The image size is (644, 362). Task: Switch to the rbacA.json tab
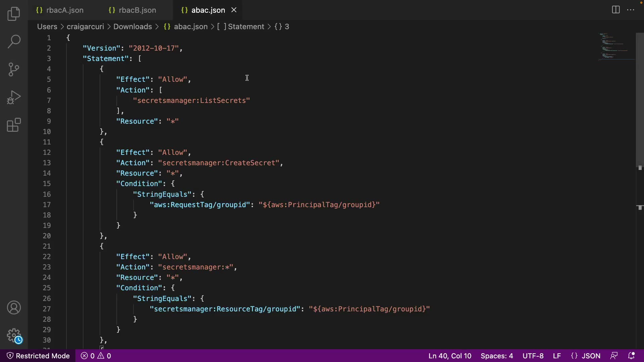[65, 10]
